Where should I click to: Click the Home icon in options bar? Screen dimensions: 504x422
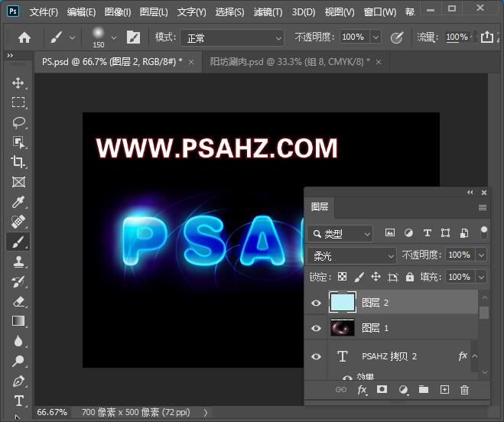(24, 37)
